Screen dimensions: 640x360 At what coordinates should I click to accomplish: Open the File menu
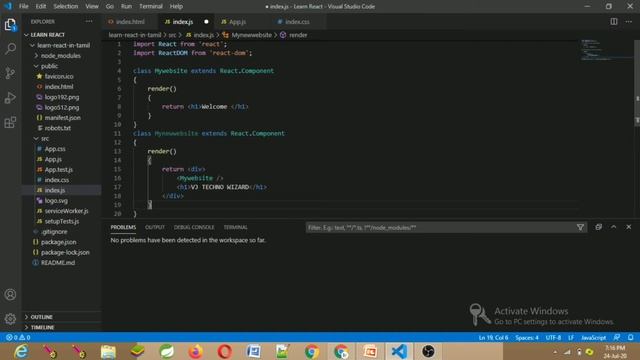pos(24,6)
